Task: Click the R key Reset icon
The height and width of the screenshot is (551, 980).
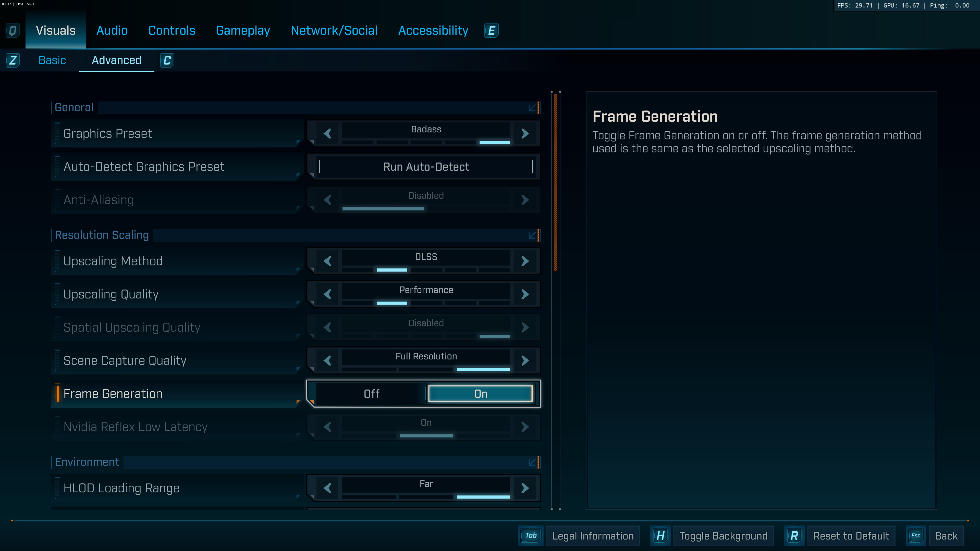Action: 794,536
